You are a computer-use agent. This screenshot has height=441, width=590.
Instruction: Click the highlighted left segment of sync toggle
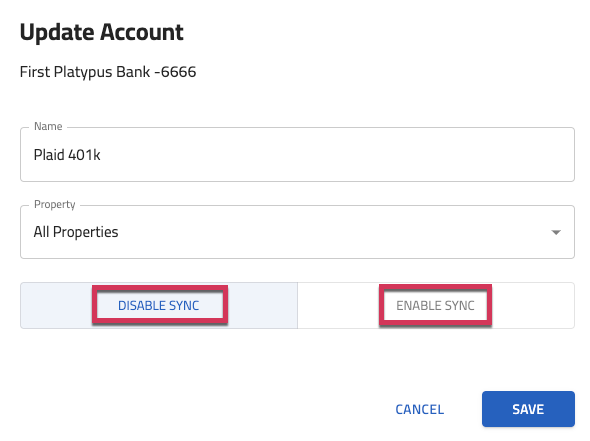pos(158,306)
